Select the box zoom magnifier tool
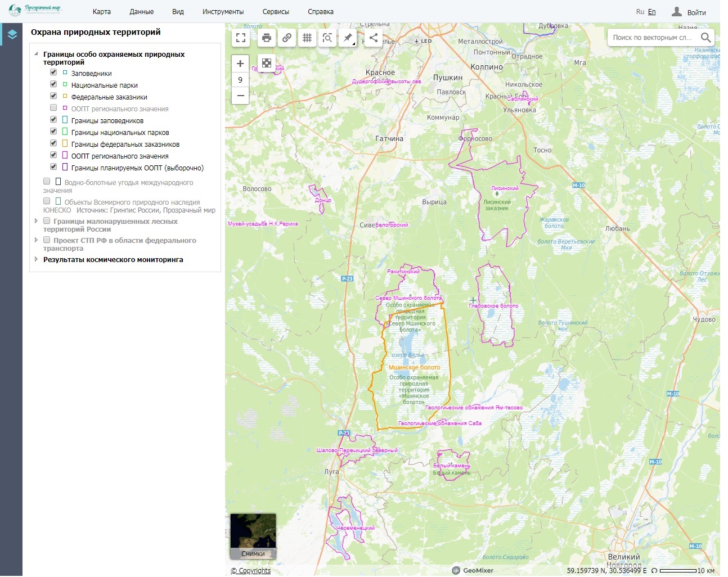This screenshot has width=728, height=577. coord(327,38)
